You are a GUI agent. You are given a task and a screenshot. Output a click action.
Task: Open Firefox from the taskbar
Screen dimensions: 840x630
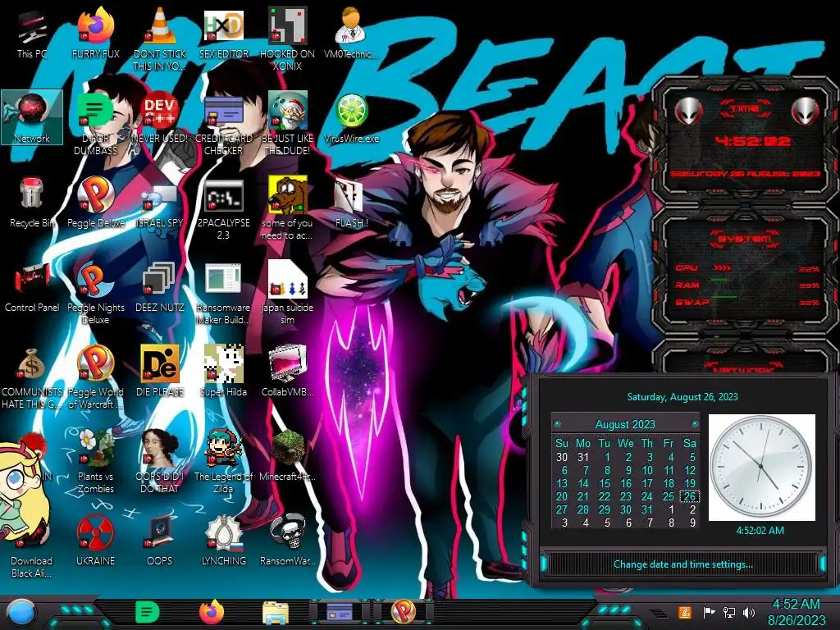212,612
